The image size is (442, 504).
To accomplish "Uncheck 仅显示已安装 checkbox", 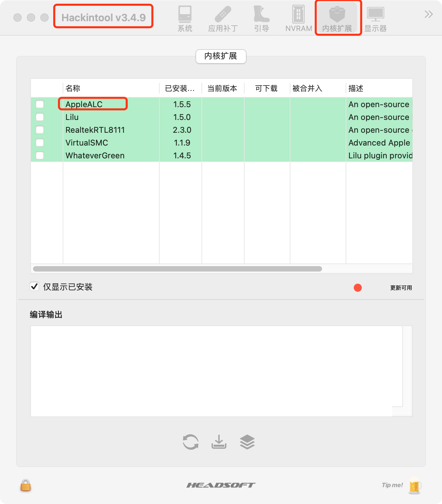I will click(34, 286).
